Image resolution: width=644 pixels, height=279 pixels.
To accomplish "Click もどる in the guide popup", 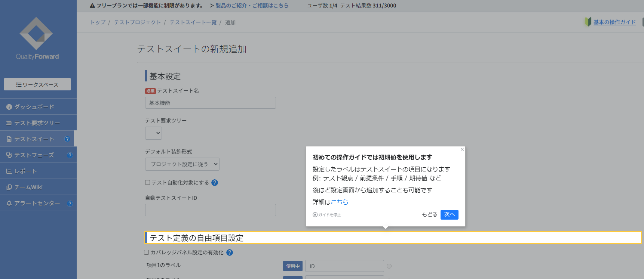I will point(429,214).
